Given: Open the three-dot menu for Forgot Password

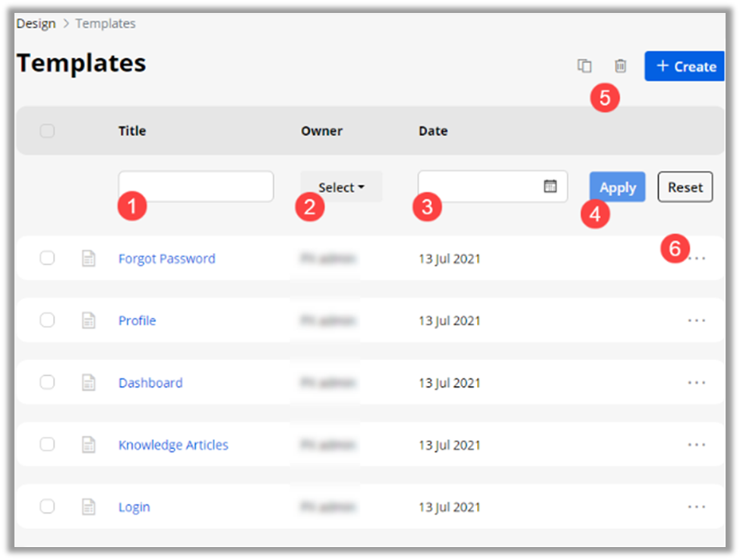Looking at the screenshot, I should pos(697,258).
